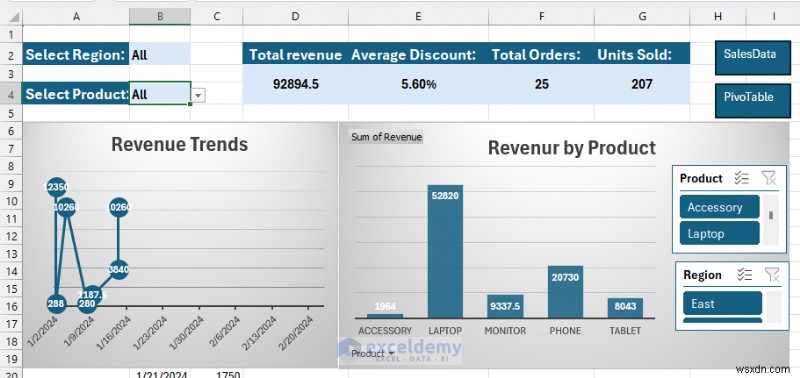Select column C header

(x=216, y=17)
